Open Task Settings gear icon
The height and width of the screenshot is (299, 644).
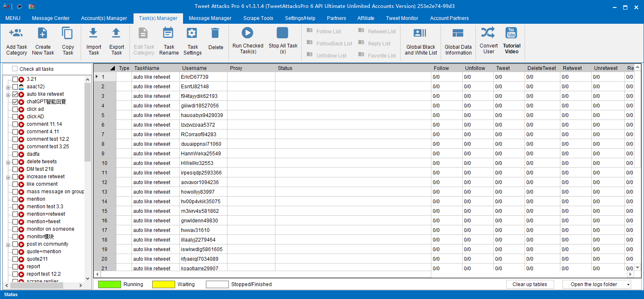pos(192,33)
